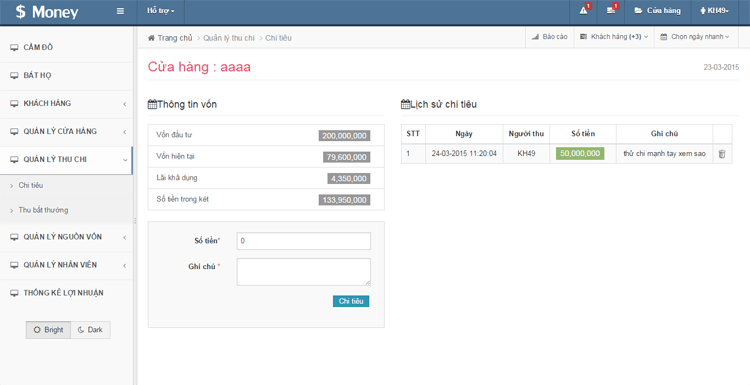Click the blue Chi tiêu submit button
Screen dimensions: 750x385
tap(351, 301)
